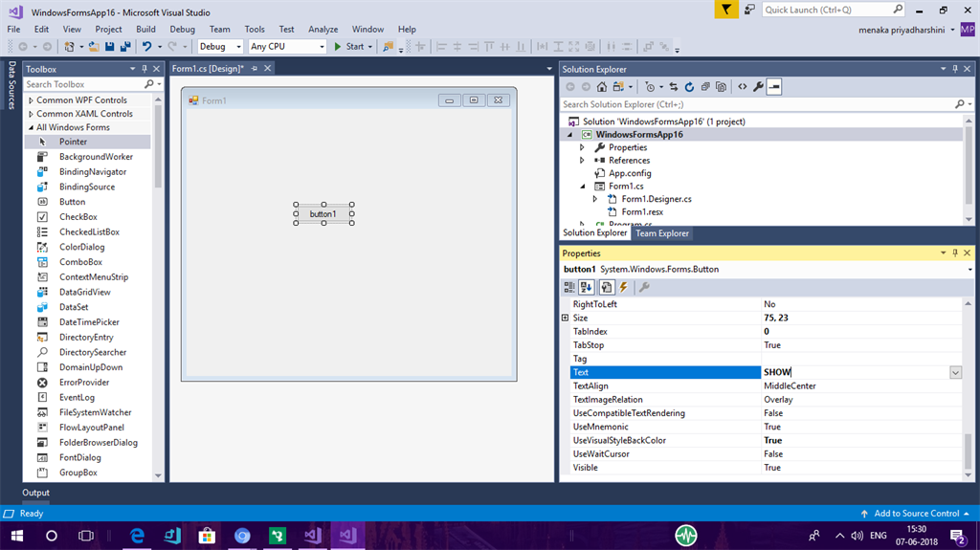
Task: Click the Home icon in Solution Explorer
Action: (601, 87)
